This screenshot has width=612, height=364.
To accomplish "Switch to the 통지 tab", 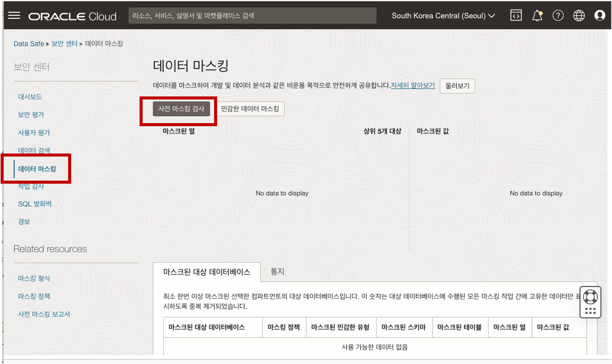I will (x=277, y=271).
